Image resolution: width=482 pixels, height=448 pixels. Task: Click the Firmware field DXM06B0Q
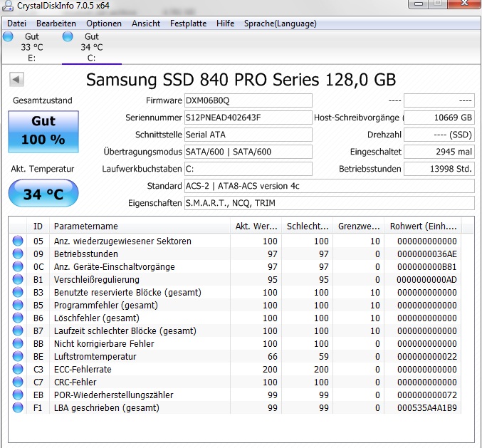248,100
